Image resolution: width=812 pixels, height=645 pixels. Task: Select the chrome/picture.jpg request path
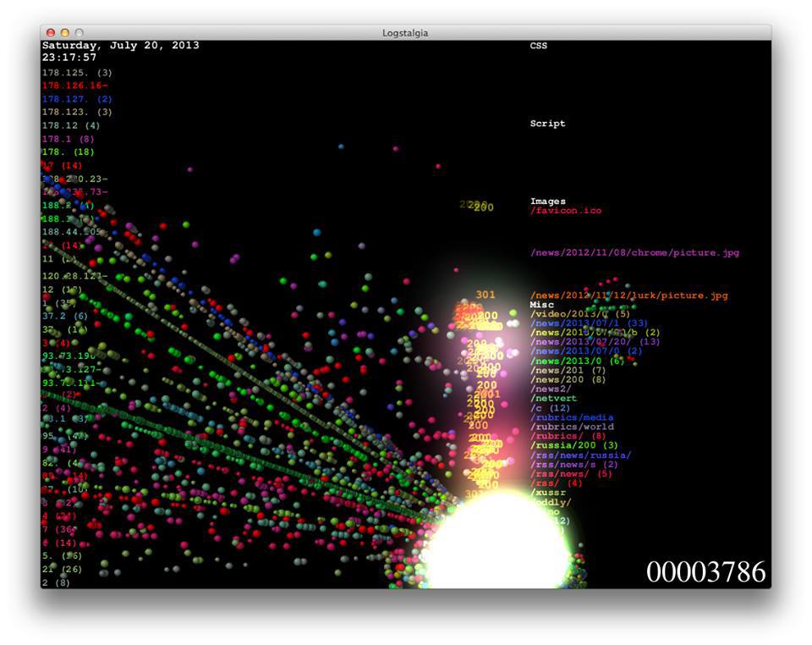tap(635, 253)
